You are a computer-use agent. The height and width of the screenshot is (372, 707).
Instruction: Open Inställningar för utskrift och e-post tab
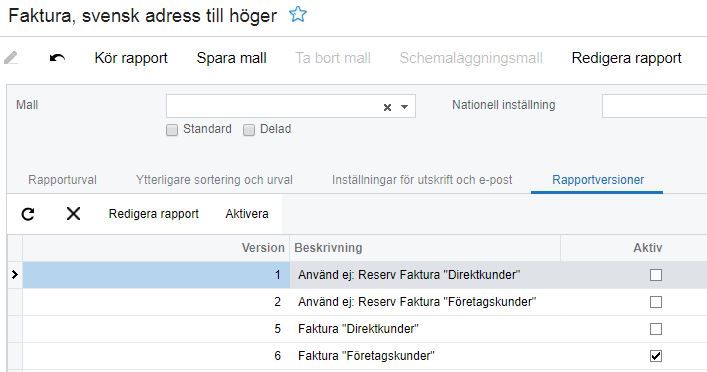coord(422,180)
